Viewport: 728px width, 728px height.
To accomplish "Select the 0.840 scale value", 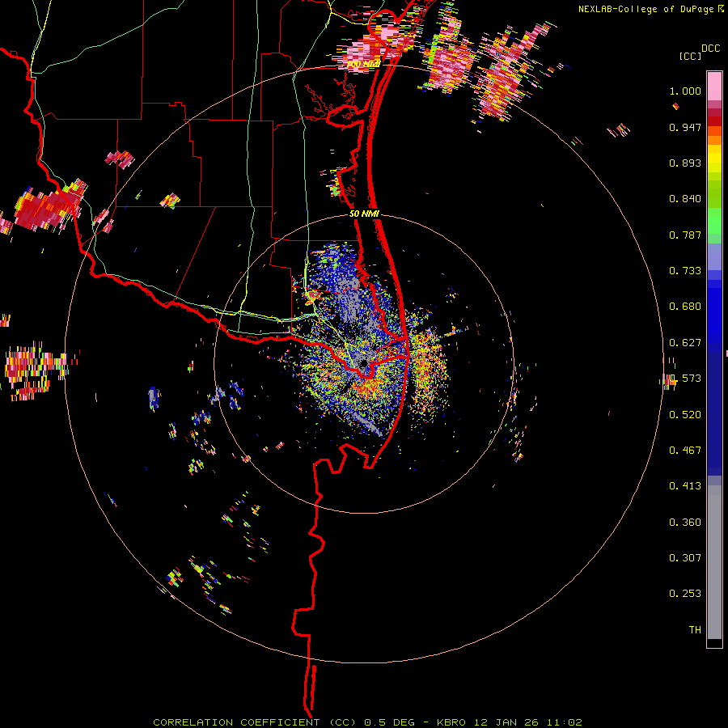I will (x=685, y=199).
